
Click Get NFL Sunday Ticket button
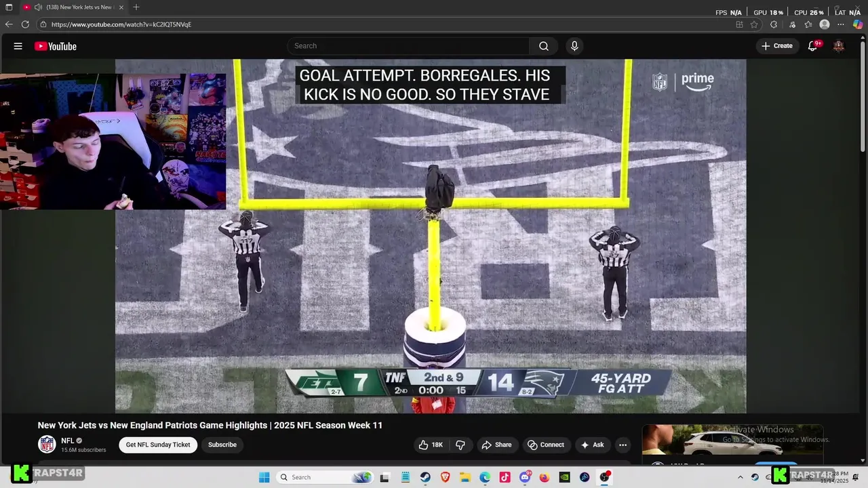(158, 445)
